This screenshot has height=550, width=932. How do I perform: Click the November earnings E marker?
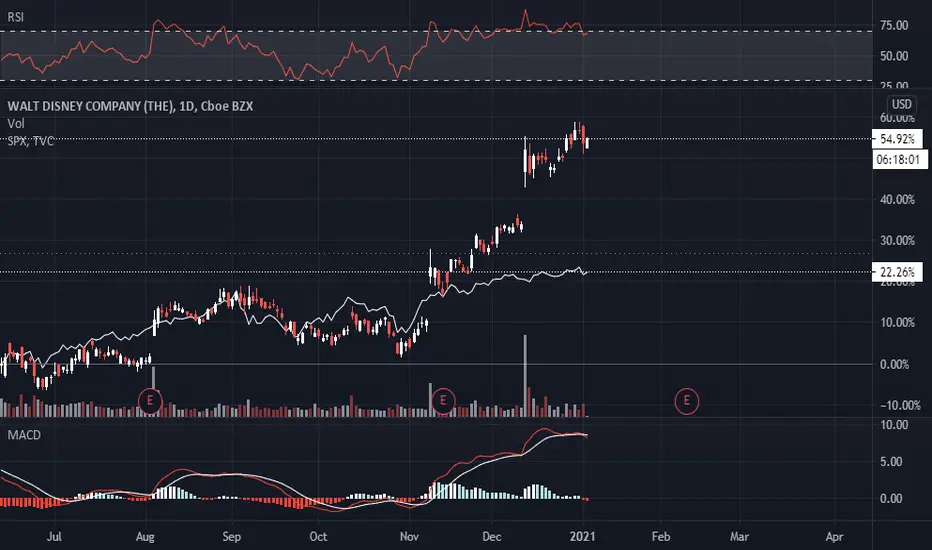[442, 401]
